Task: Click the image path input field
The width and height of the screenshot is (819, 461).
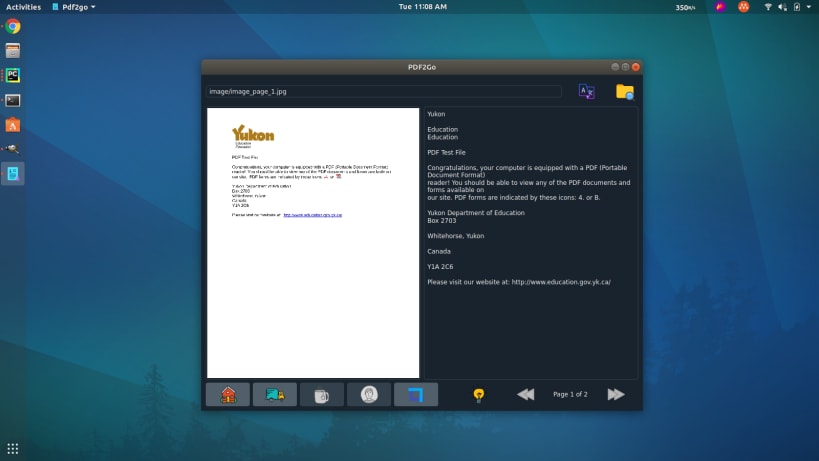Action: [x=383, y=91]
